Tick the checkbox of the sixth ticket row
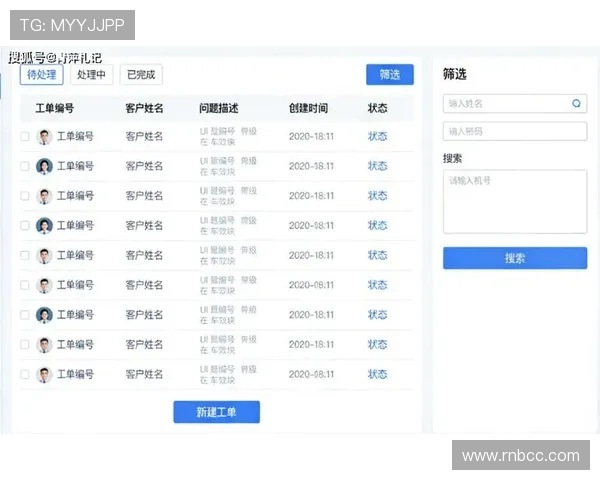The width and height of the screenshot is (600, 480). [25, 285]
